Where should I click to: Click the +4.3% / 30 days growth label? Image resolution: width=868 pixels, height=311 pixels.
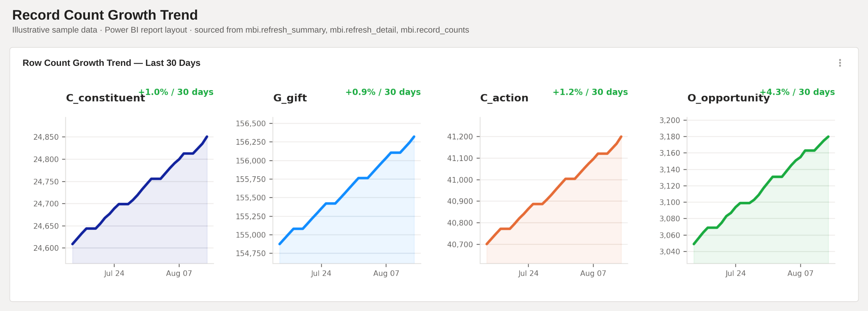point(797,92)
